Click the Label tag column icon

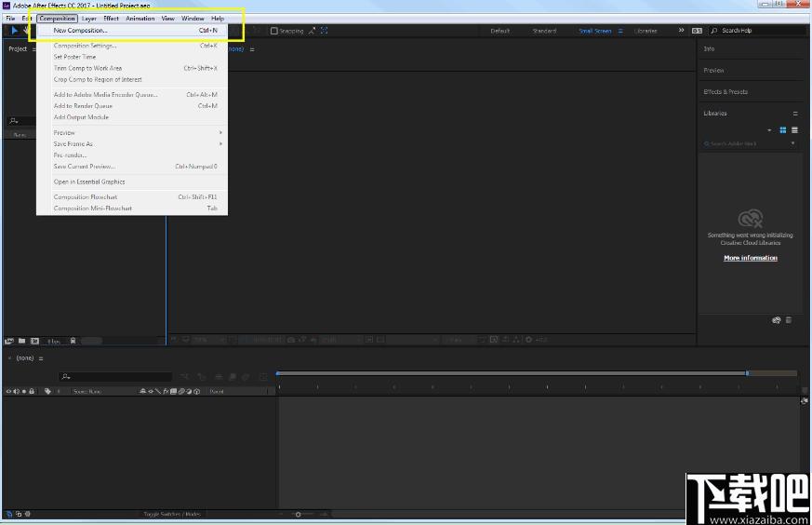47,391
